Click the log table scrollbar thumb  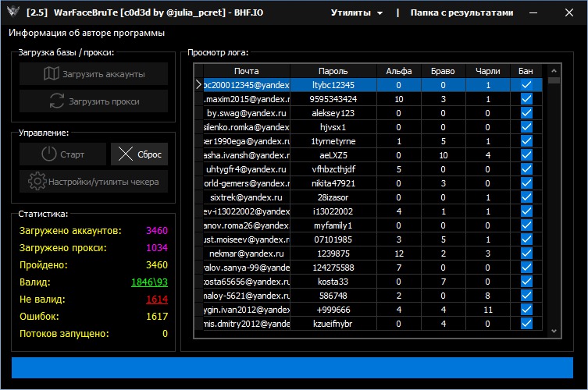tap(554, 80)
